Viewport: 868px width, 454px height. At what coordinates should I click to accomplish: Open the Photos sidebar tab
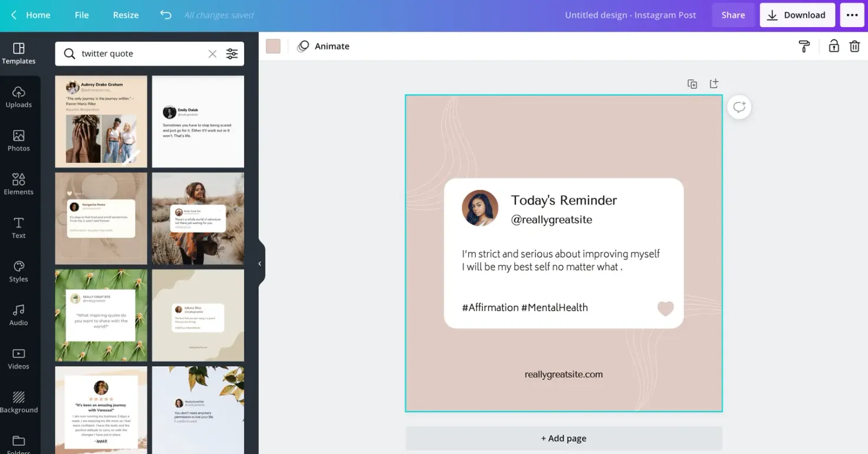(x=19, y=141)
